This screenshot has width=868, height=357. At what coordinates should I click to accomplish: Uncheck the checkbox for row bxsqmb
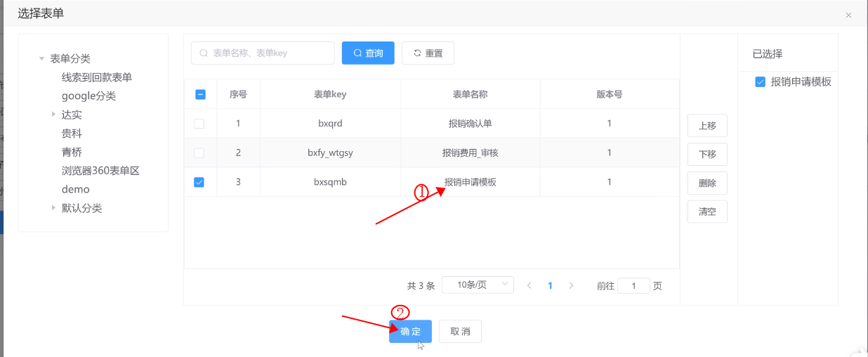click(x=199, y=182)
